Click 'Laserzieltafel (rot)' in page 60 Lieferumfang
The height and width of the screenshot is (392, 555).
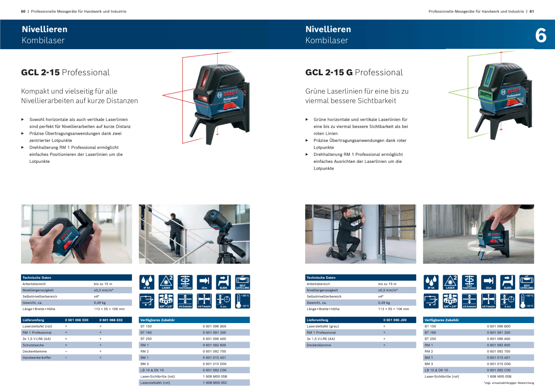tap(37, 326)
